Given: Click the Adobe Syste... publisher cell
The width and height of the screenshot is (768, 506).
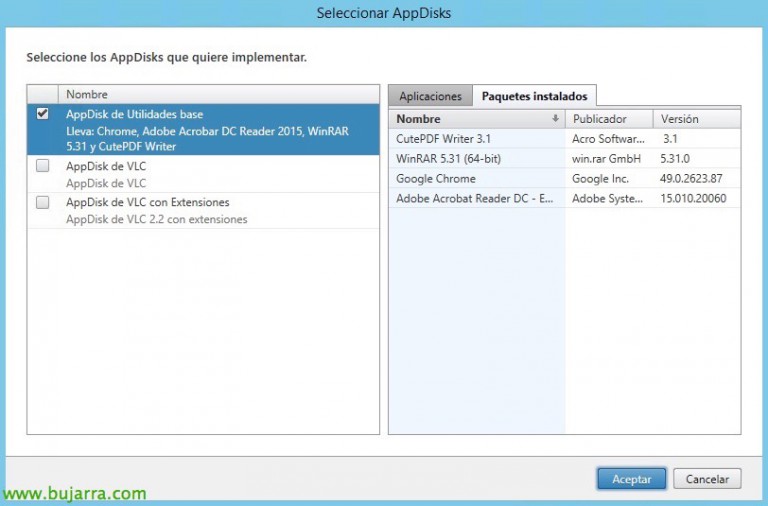Looking at the screenshot, I should tap(607, 198).
